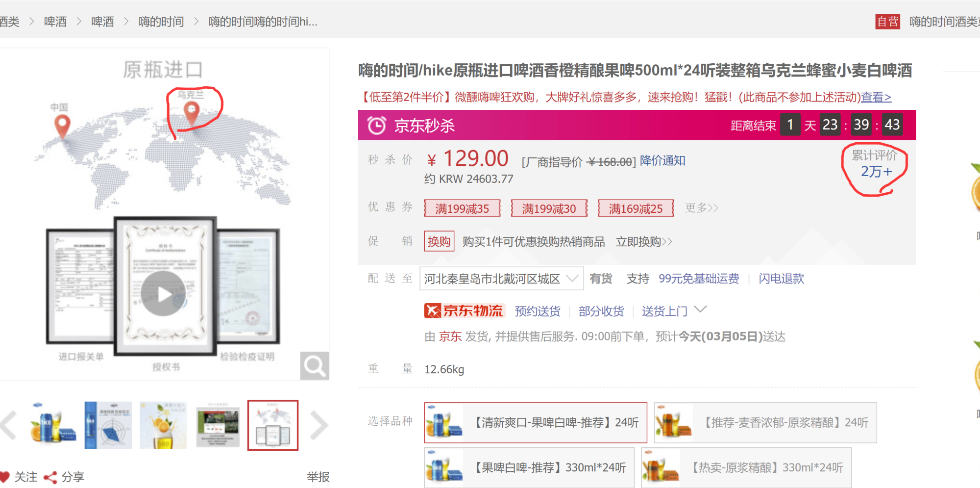Go to second 啤酒 breadcrumb
This screenshot has height=488, width=980.
(102, 22)
